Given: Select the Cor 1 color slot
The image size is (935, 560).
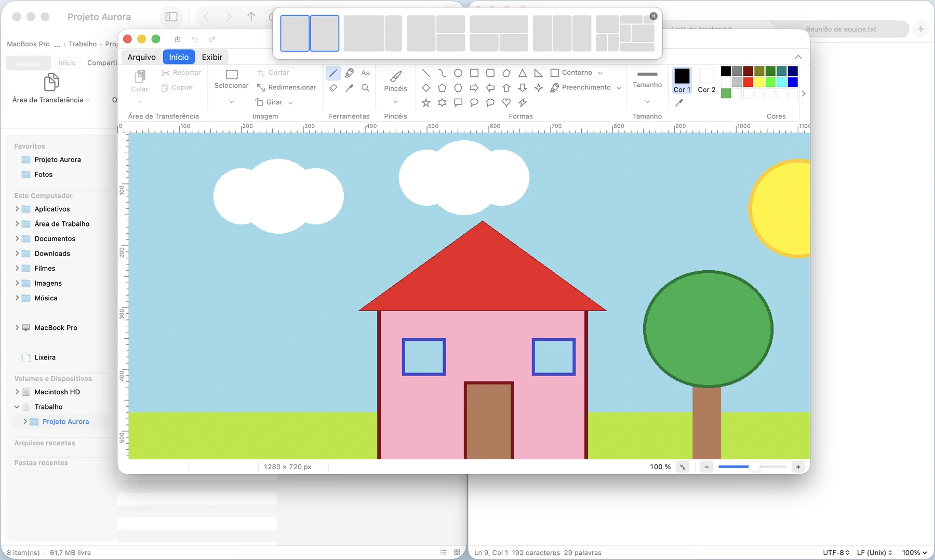Looking at the screenshot, I should pos(682,81).
